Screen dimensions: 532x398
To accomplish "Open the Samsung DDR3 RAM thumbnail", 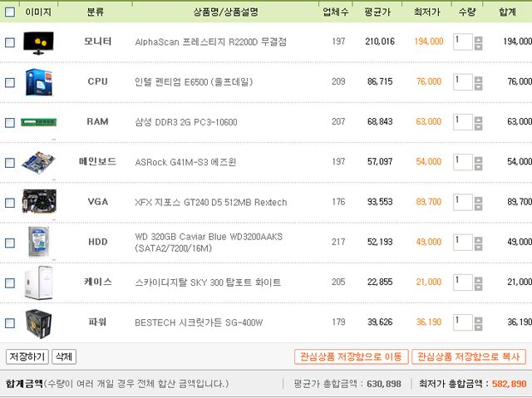I will 39,122.
